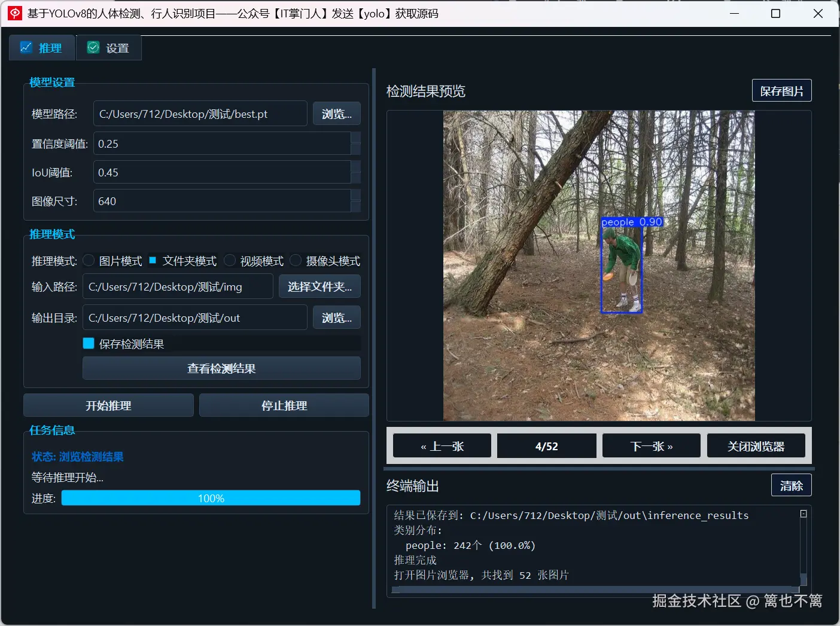Minimize the application window

tap(735, 13)
